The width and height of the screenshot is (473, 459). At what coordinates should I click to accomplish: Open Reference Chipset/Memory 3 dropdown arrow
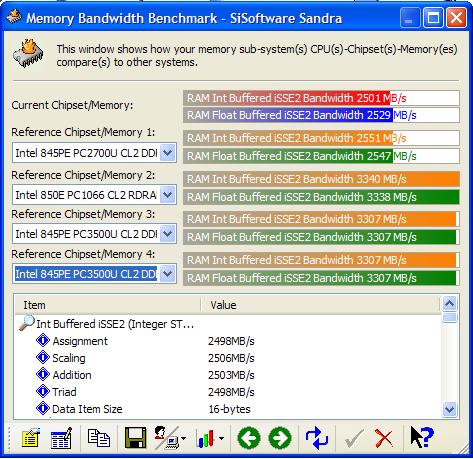168,234
